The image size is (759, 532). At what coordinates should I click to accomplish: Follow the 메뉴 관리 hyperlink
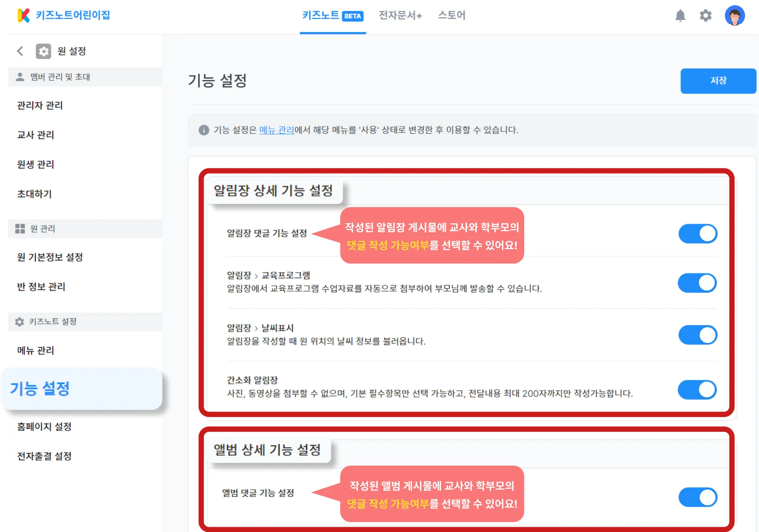pyautogui.click(x=276, y=130)
